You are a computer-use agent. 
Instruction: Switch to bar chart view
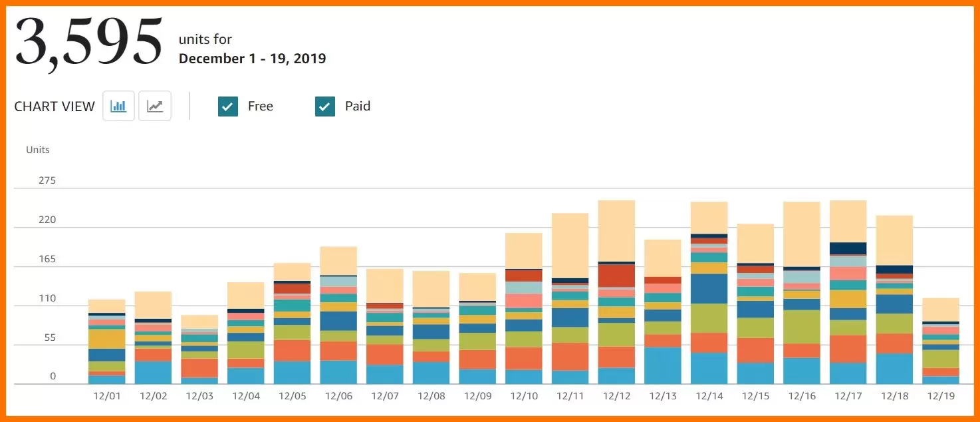click(118, 106)
